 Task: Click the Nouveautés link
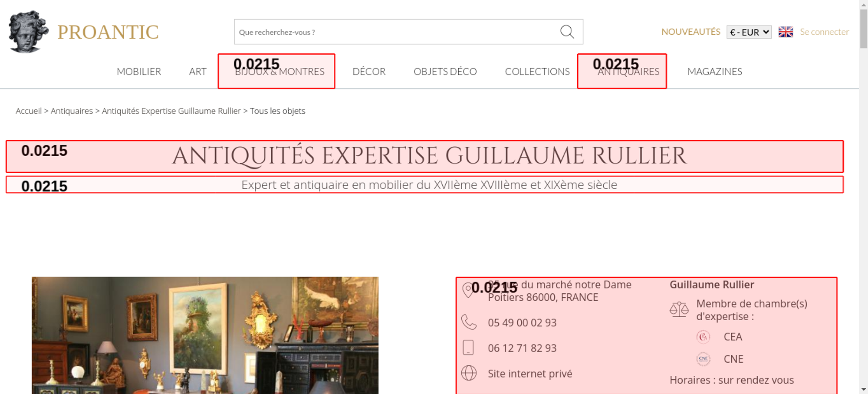690,32
